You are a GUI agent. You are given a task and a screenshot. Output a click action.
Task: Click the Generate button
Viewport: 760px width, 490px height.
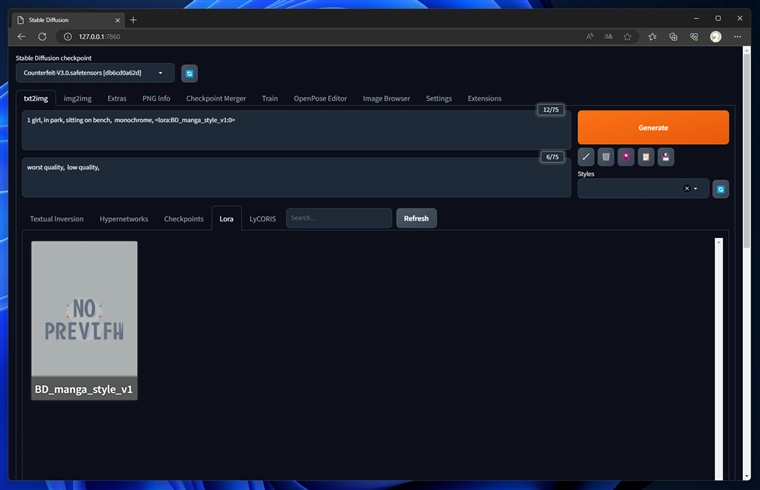[x=653, y=127]
